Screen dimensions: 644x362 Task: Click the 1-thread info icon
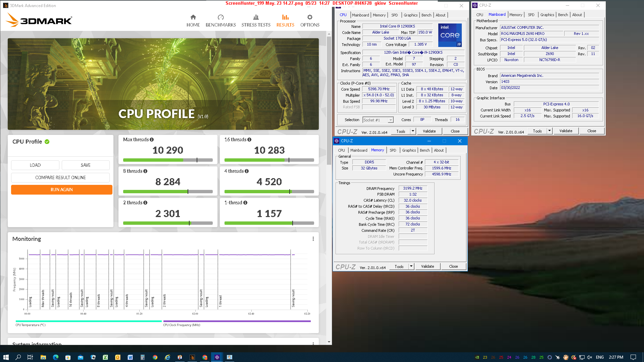point(245,203)
